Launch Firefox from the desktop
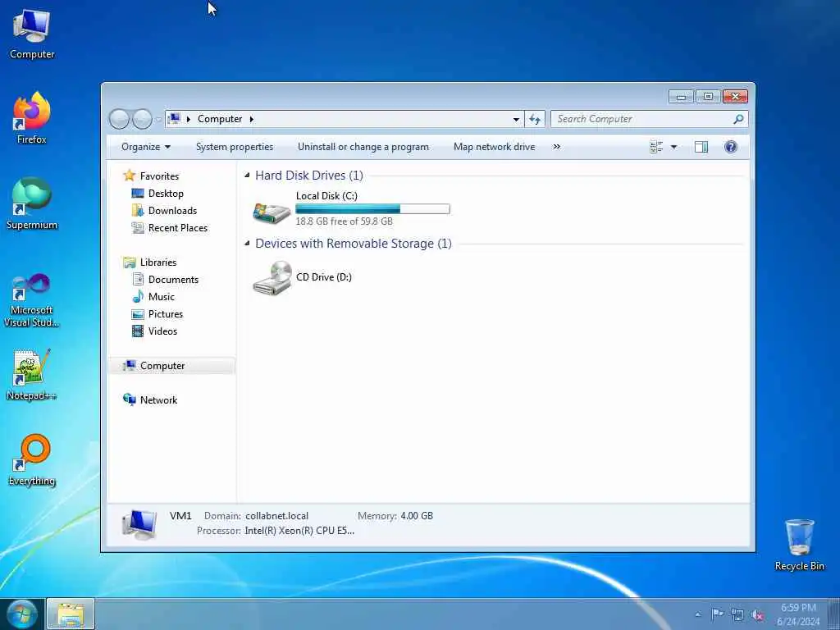This screenshot has height=630, width=840. [32, 118]
